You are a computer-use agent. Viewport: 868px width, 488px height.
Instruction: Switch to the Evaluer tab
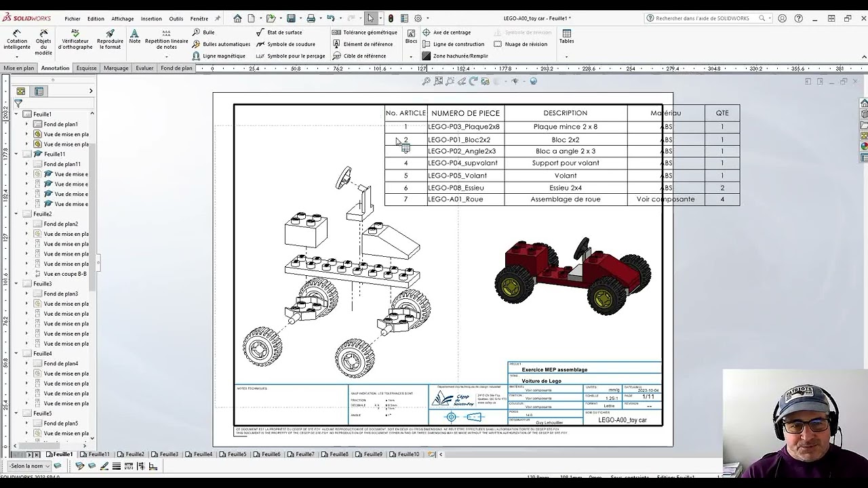click(x=144, y=68)
